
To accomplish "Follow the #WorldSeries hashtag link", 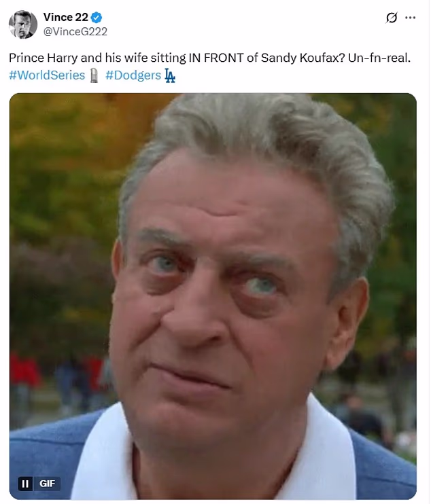I will click(x=47, y=75).
